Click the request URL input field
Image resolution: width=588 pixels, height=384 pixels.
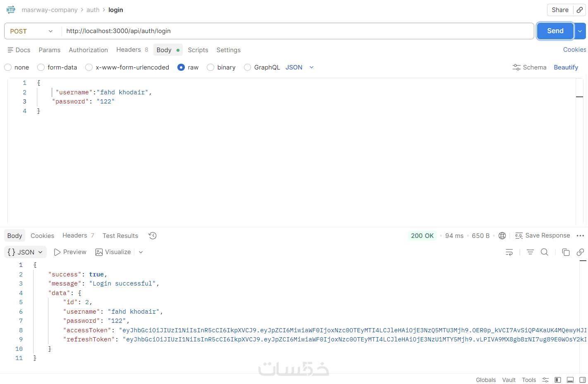pyautogui.click(x=298, y=31)
